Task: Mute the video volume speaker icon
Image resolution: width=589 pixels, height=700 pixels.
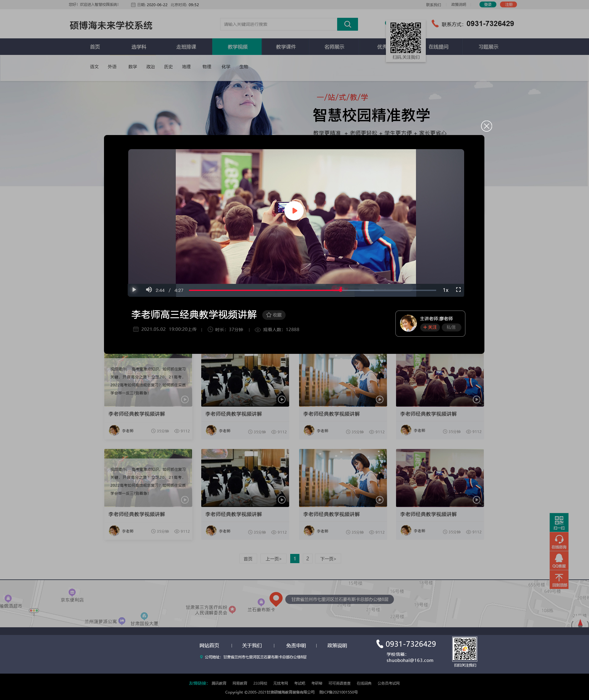Action: [149, 290]
